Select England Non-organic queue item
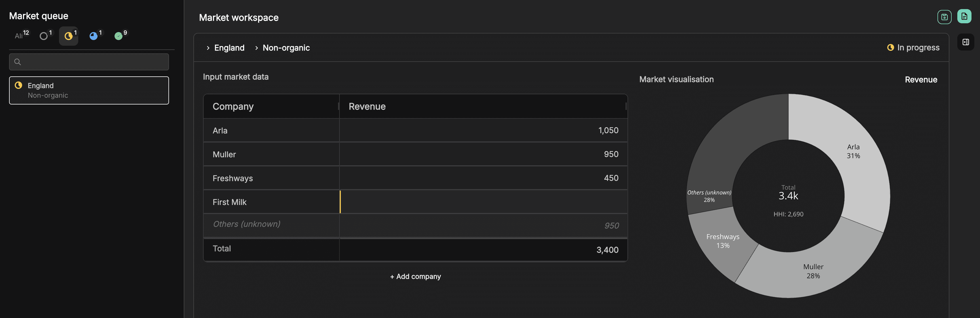Screen dimensions: 980x318 [89, 90]
